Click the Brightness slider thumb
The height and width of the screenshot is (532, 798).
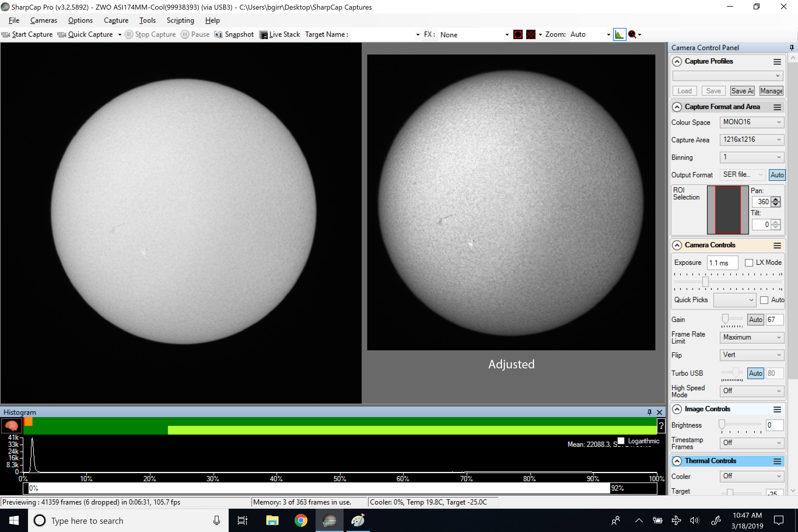coord(722,425)
